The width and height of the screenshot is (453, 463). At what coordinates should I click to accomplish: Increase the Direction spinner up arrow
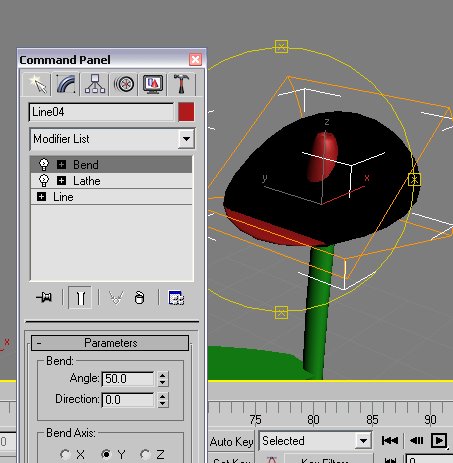(163, 396)
